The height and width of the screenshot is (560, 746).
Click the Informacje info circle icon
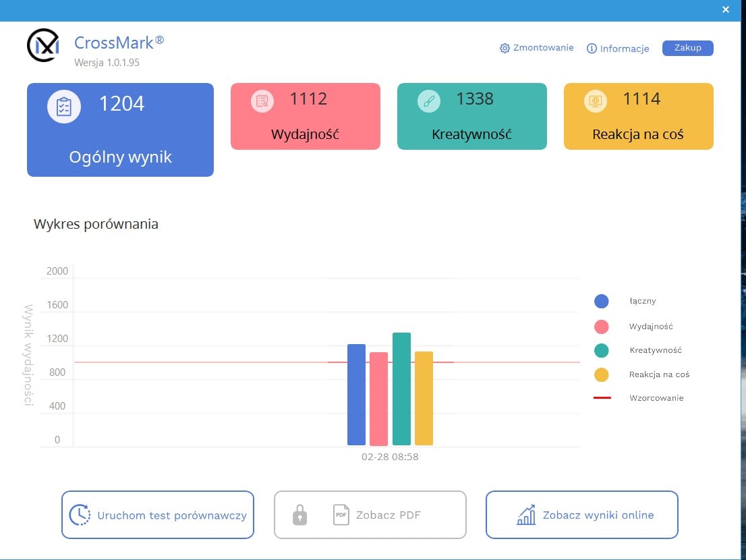pyautogui.click(x=592, y=49)
